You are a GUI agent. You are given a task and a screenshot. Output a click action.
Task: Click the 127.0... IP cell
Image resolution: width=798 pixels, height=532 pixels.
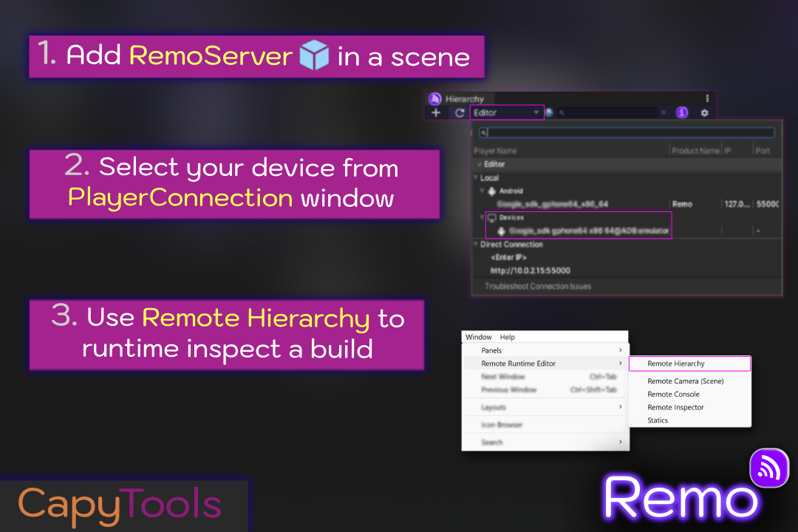pos(737,204)
